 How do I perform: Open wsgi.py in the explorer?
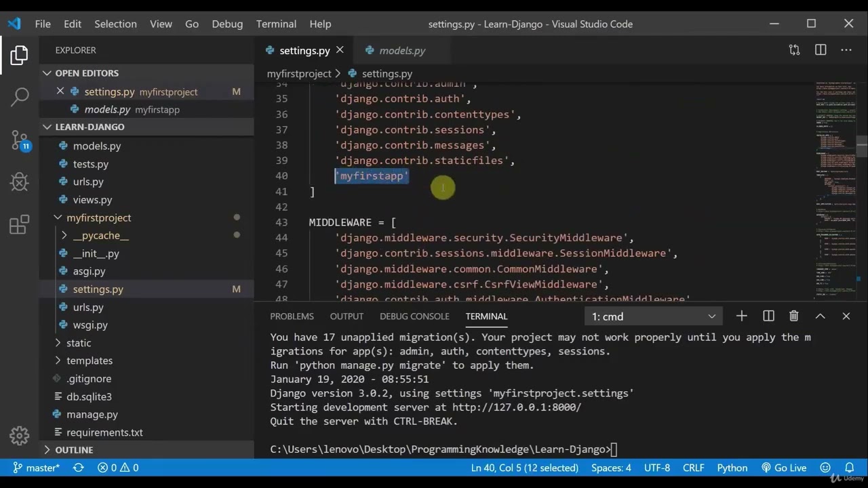(x=146, y=325)
